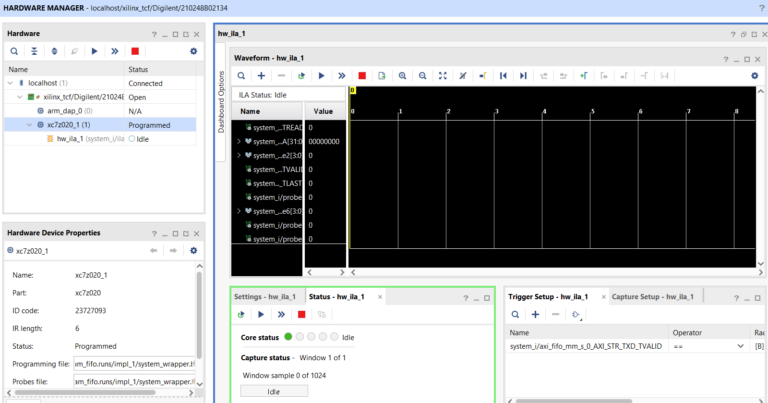Image resolution: width=768 pixels, height=403 pixels.
Task: Open the Dashboard Options side tab
Action: pyautogui.click(x=221, y=102)
